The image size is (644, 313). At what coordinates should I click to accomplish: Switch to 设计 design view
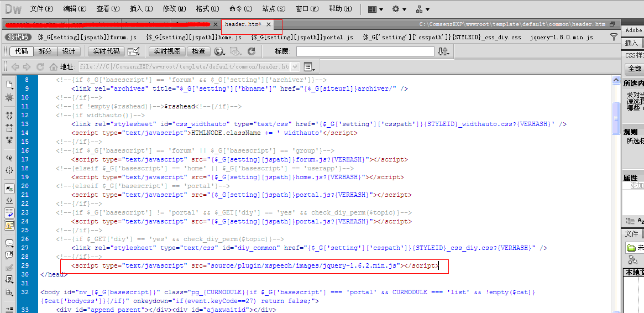coord(69,51)
